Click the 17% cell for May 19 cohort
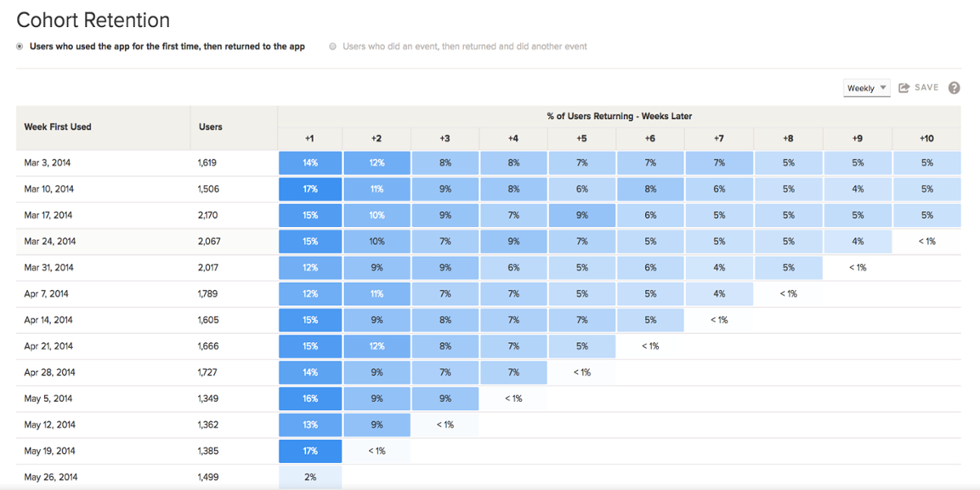Image resolution: width=980 pixels, height=490 pixels. point(310,451)
